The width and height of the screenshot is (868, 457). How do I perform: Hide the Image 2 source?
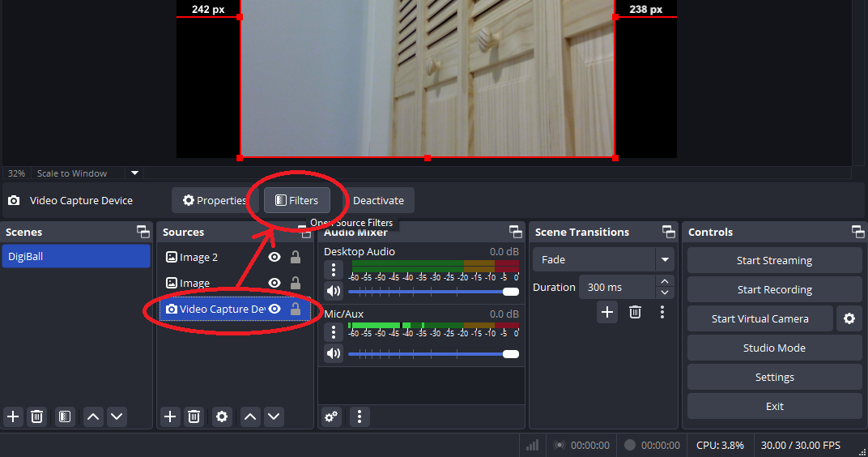(x=274, y=257)
